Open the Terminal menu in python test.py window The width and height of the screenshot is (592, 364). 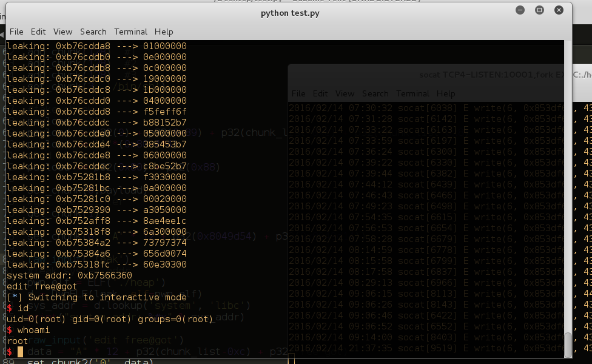[130, 32]
